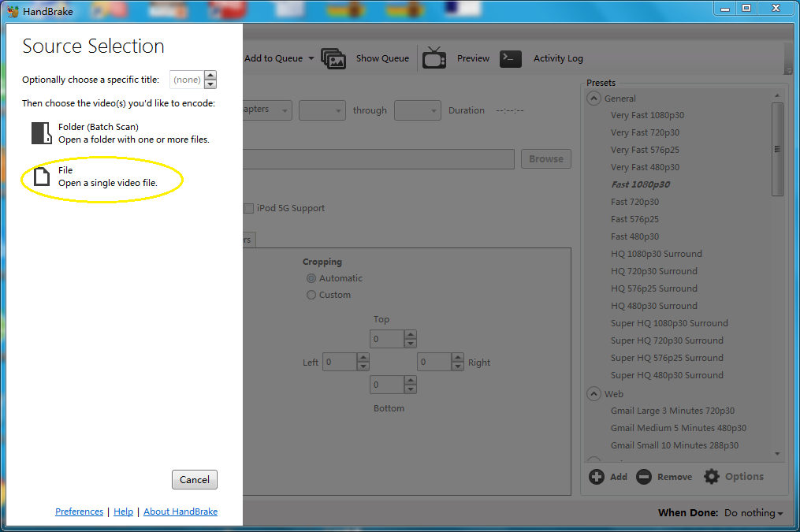The image size is (800, 532).
Task: Open the chapters type dropdown
Action: (268, 110)
